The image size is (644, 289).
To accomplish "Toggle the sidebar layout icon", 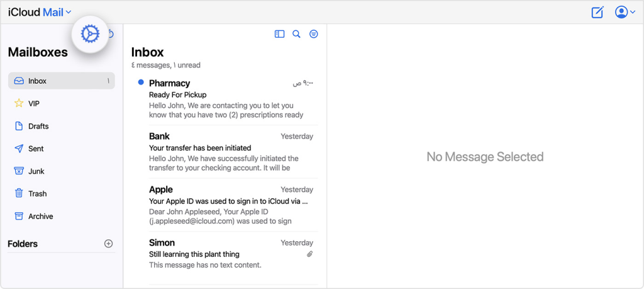I will point(279,34).
